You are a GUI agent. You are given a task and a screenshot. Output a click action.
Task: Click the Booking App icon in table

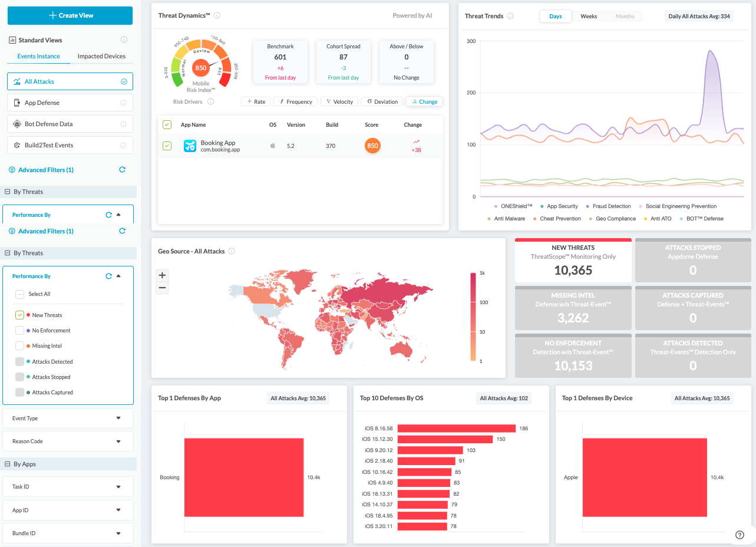(190, 146)
